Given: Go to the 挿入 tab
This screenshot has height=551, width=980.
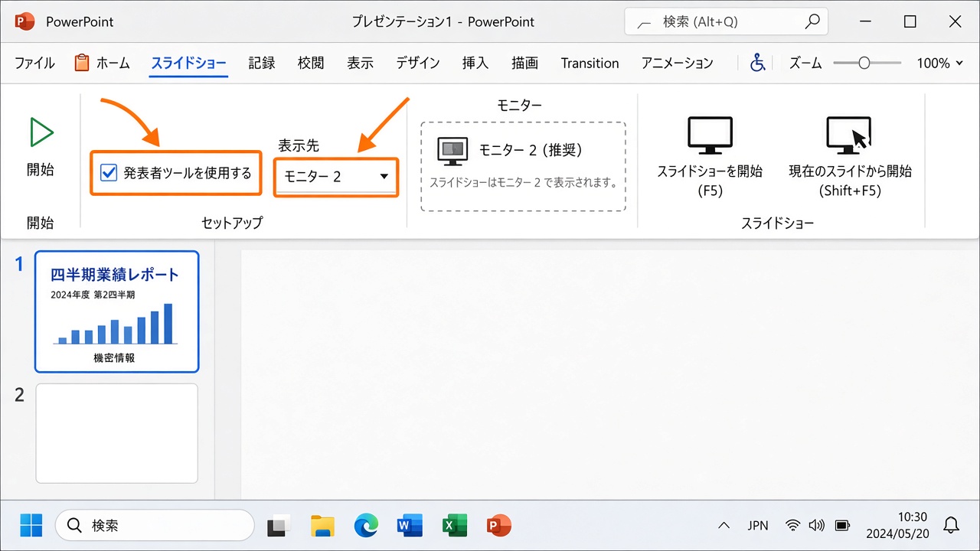Looking at the screenshot, I should pyautogui.click(x=475, y=64).
